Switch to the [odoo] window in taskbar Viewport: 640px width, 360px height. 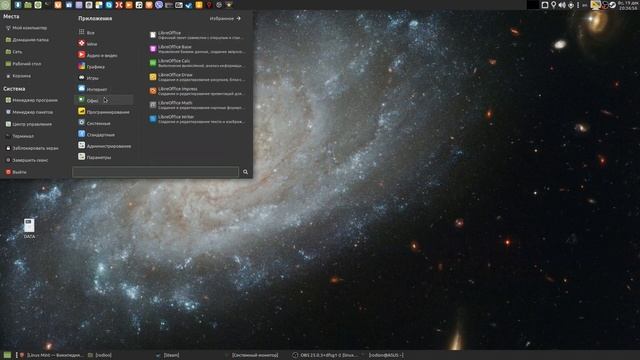[100, 355]
